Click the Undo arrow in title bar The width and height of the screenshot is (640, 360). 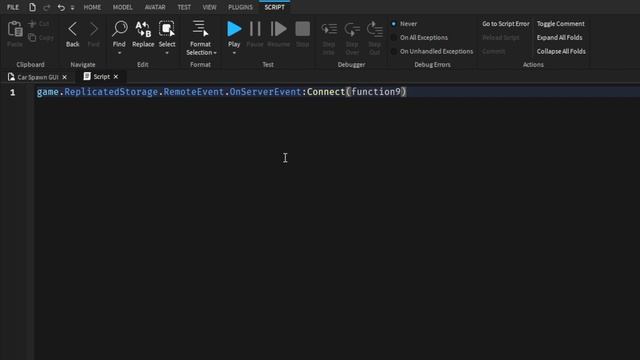61,7
